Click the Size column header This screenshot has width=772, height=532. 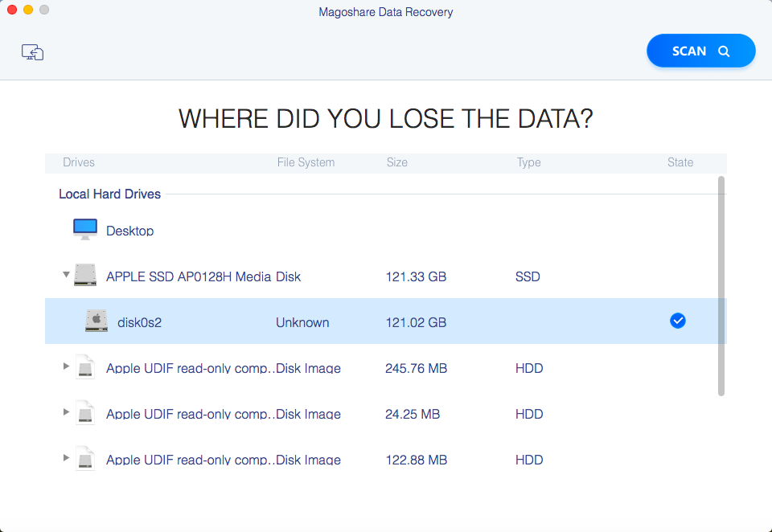click(x=396, y=162)
